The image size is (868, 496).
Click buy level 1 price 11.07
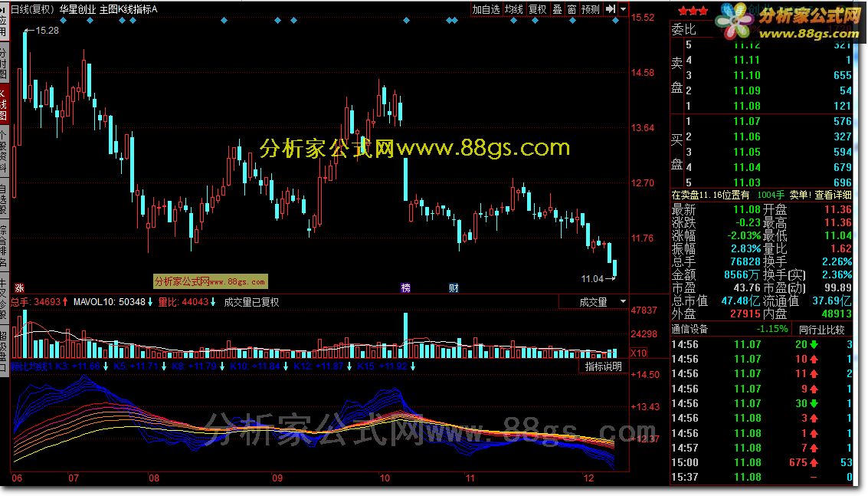click(747, 121)
